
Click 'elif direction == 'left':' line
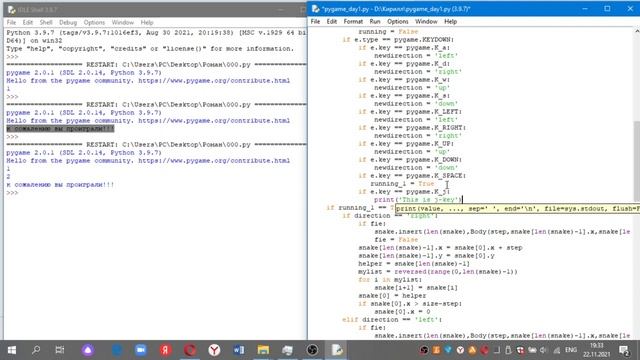(392, 320)
